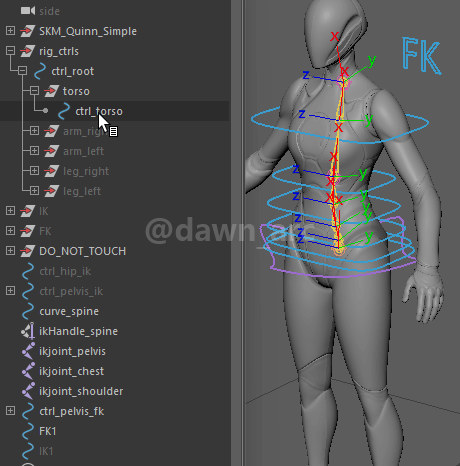Click the rig_ctrls group icon
Viewport: 460px width, 466px height.
tap(27, 51)
